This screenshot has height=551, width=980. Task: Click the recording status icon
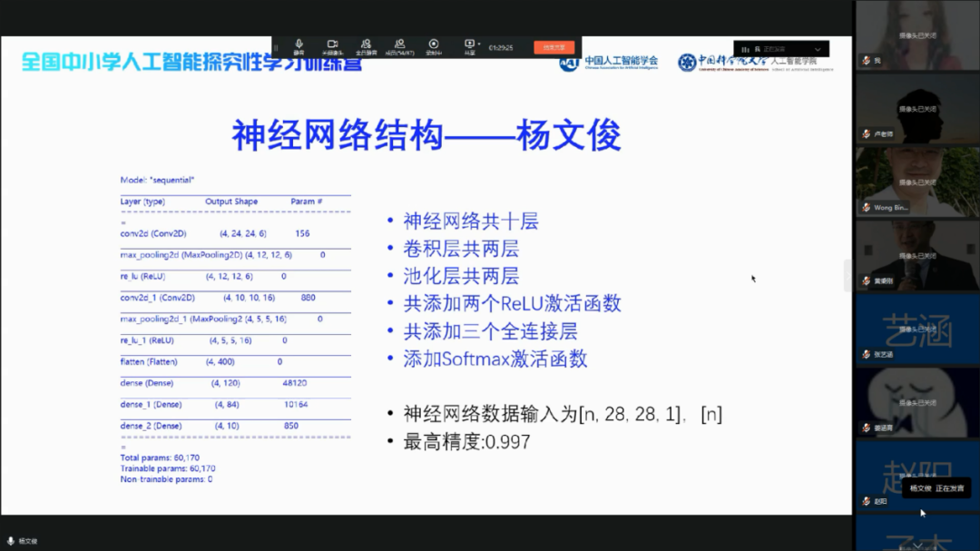[x=434, y=44]
